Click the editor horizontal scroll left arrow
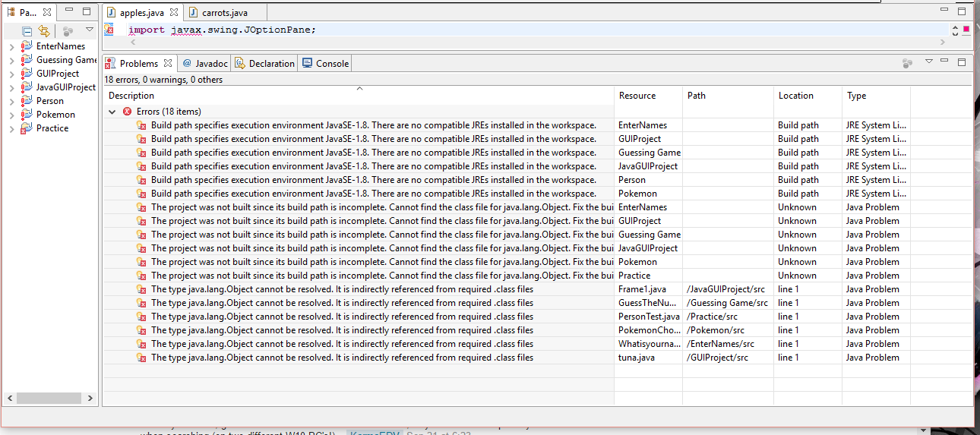980x435 pixels. click(134, 43)
